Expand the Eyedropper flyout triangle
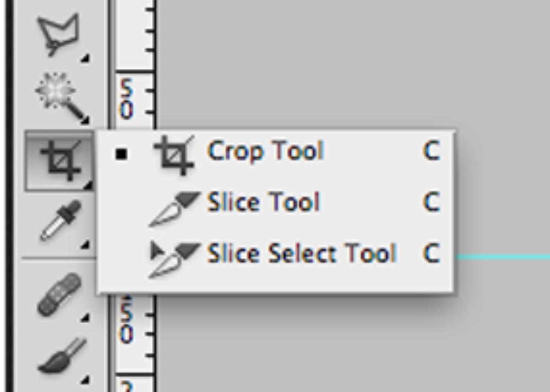This screenshot has width=550, height=392. 86,245
